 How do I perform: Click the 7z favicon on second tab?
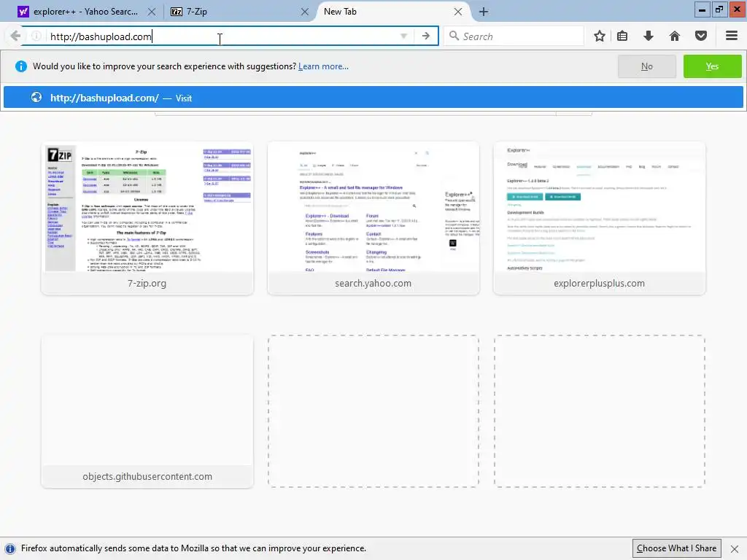177,12
